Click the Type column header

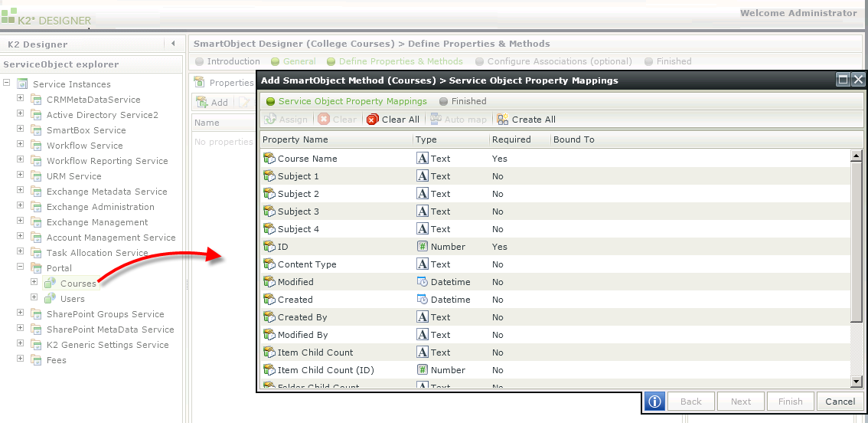click(x=451, y=139)
